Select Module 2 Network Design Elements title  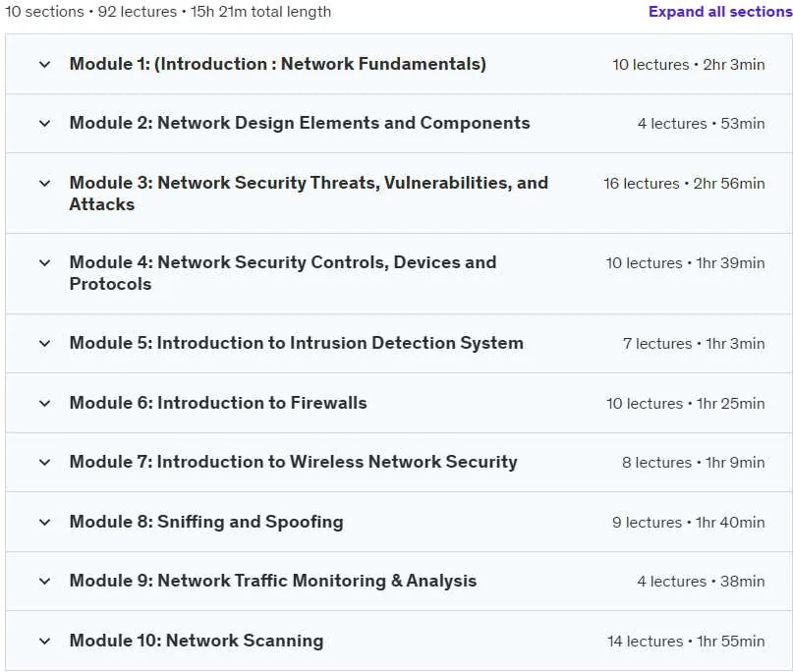300,123
